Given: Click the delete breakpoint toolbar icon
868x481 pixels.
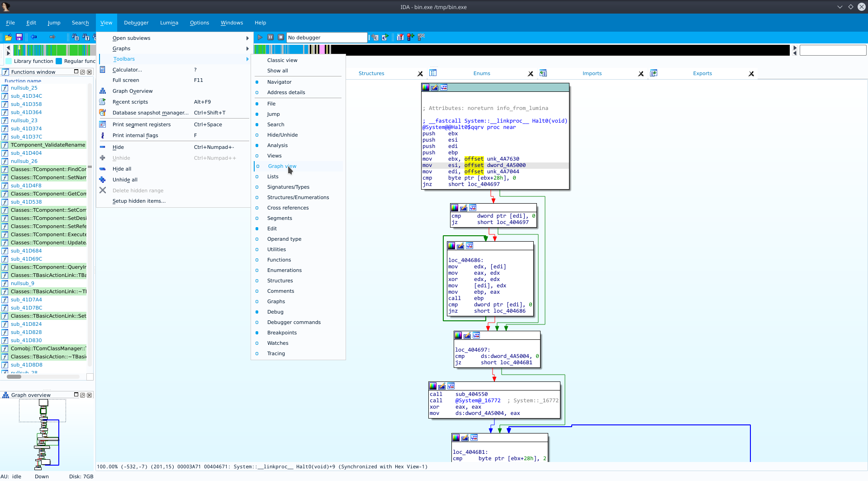Looking at the screenshot, I should point(421,37).
